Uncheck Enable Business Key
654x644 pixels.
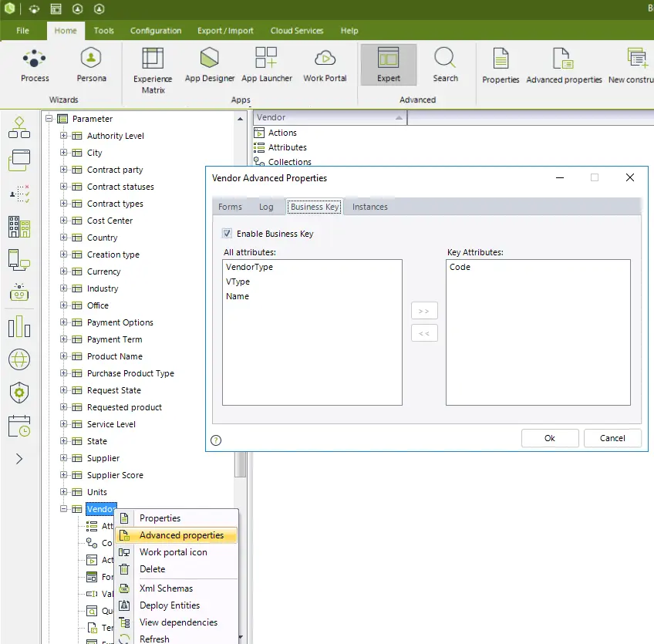(227, 234)
